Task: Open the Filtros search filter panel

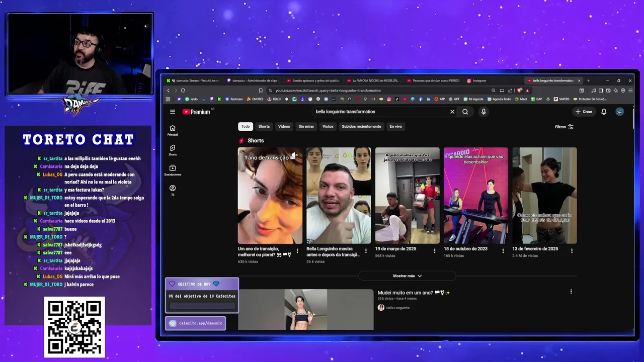Action: (564, 127)
